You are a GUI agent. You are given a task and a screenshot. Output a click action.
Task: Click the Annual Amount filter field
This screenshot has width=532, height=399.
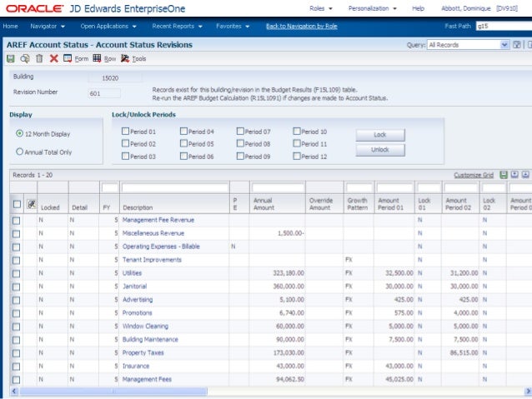(278, 187)
